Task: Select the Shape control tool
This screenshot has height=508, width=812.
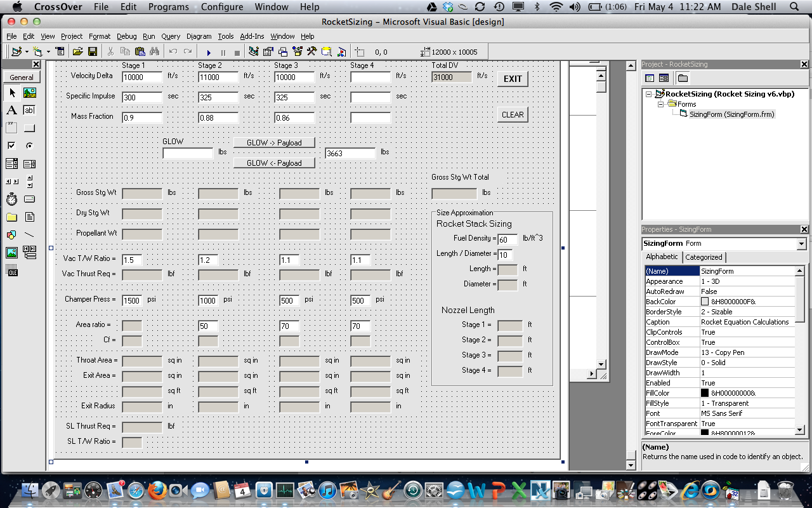Action: (12, 235)
